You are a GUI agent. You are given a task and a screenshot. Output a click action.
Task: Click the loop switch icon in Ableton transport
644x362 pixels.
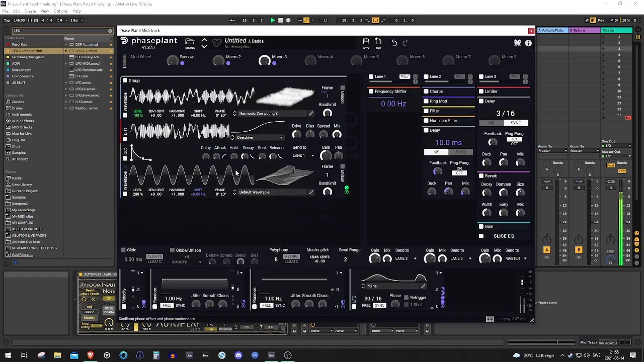(x=375, y=20)
